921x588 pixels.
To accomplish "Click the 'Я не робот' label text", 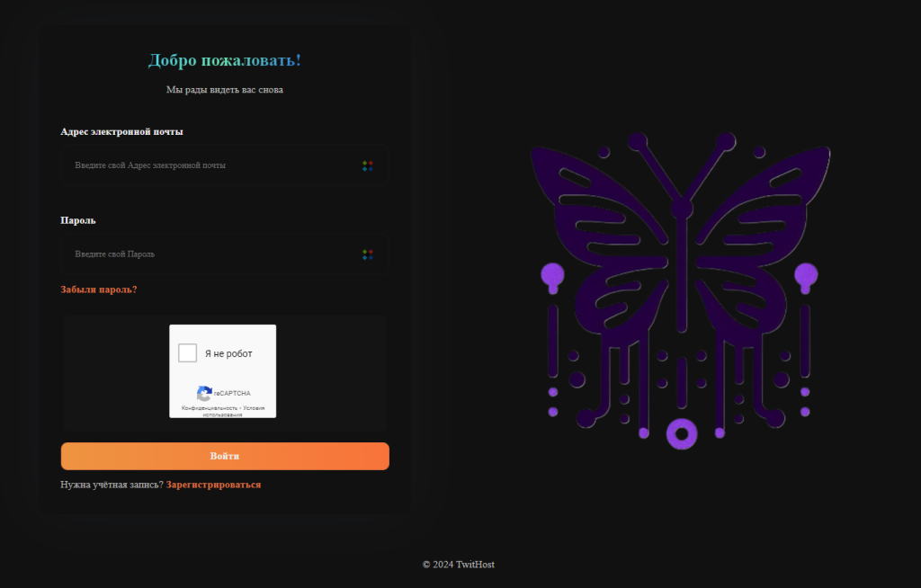I will click(x=228, y=353).
